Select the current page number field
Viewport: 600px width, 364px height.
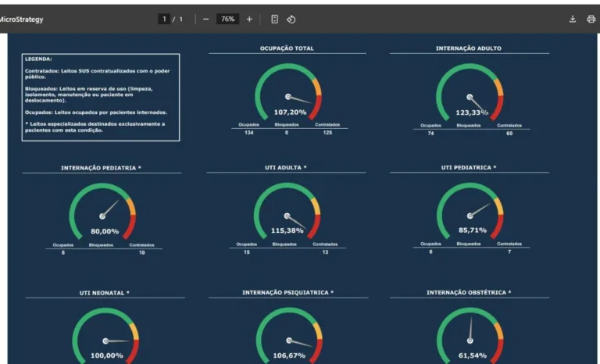click(165, 19)
